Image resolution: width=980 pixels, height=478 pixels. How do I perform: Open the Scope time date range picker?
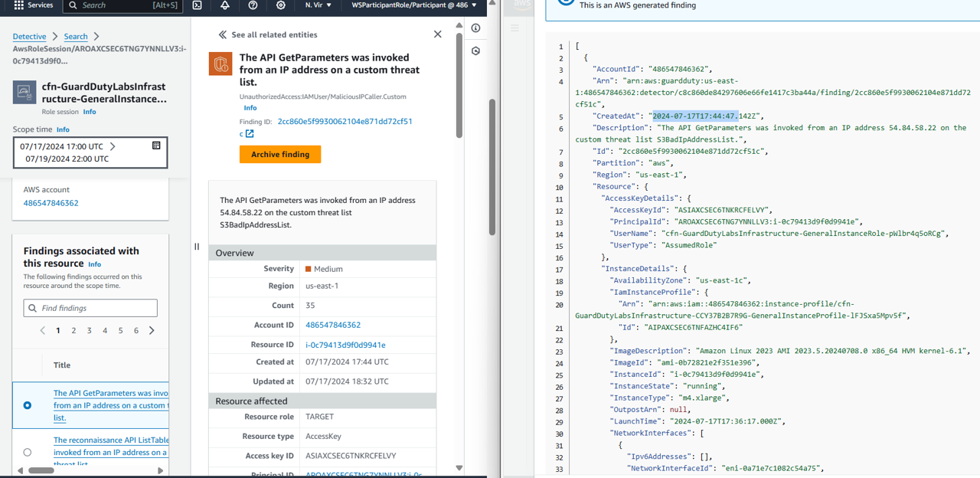[90, 152]
